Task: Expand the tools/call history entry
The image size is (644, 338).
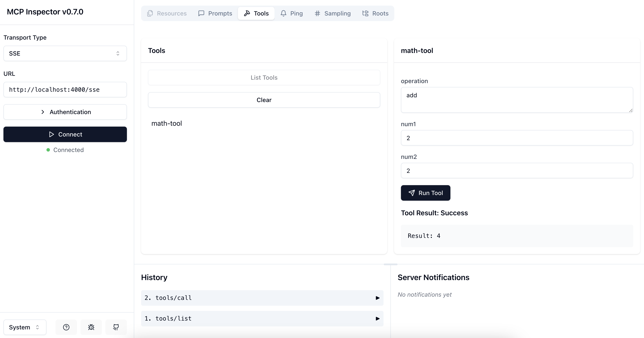Action: coord(262,298)
